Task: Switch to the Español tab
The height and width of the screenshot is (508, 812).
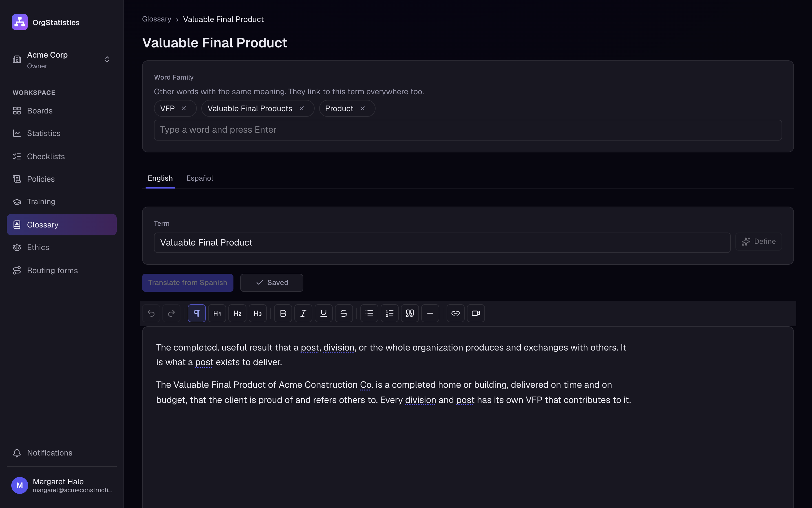Action: pyautogui.click(x=200, y=178)
